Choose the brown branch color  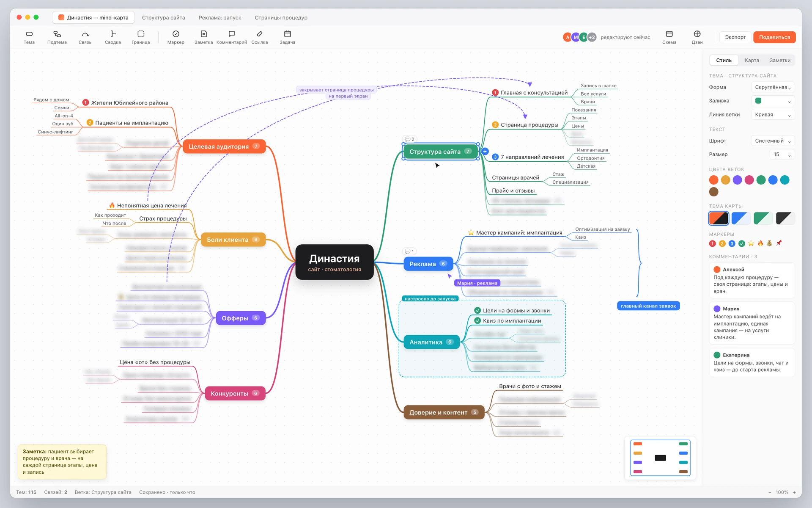pos(713,192)
